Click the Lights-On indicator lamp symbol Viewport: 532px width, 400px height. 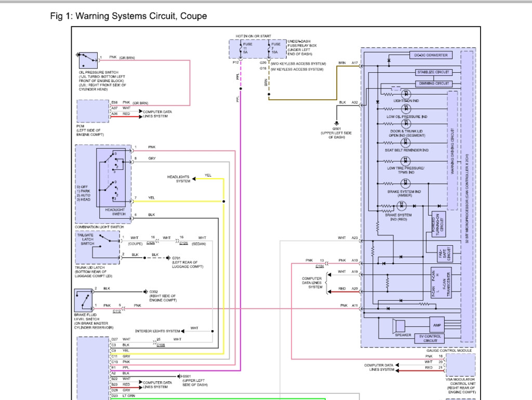pyautogui.click(x=406, y=94)
